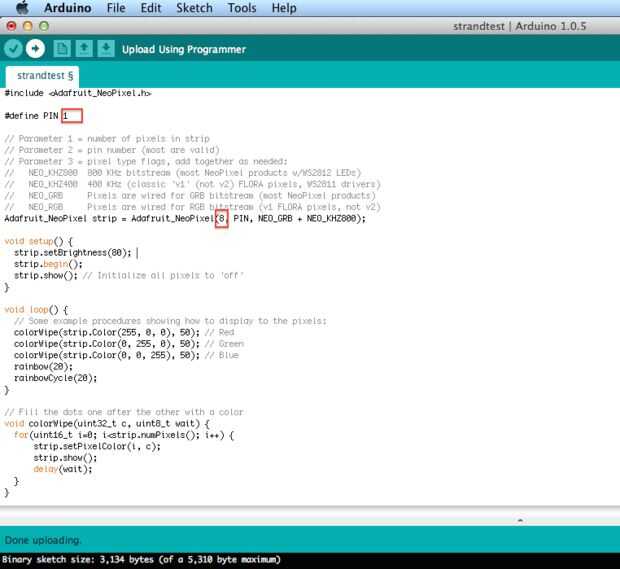Click the Parameter 1 comment line
Viewport: 620px width, 569px height.
click(107, 139)
